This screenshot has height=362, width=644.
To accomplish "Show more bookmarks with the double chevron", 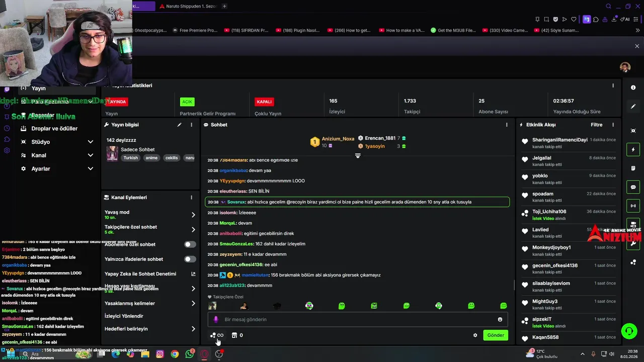I will 636,30.
